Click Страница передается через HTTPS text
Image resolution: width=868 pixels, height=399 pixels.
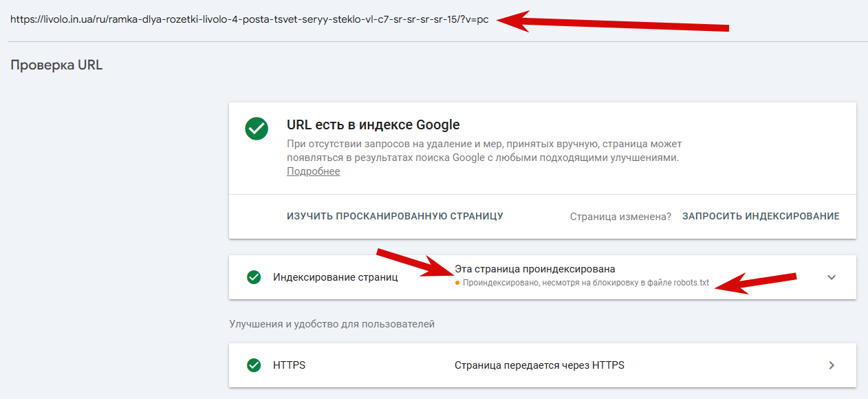(539, 365)
